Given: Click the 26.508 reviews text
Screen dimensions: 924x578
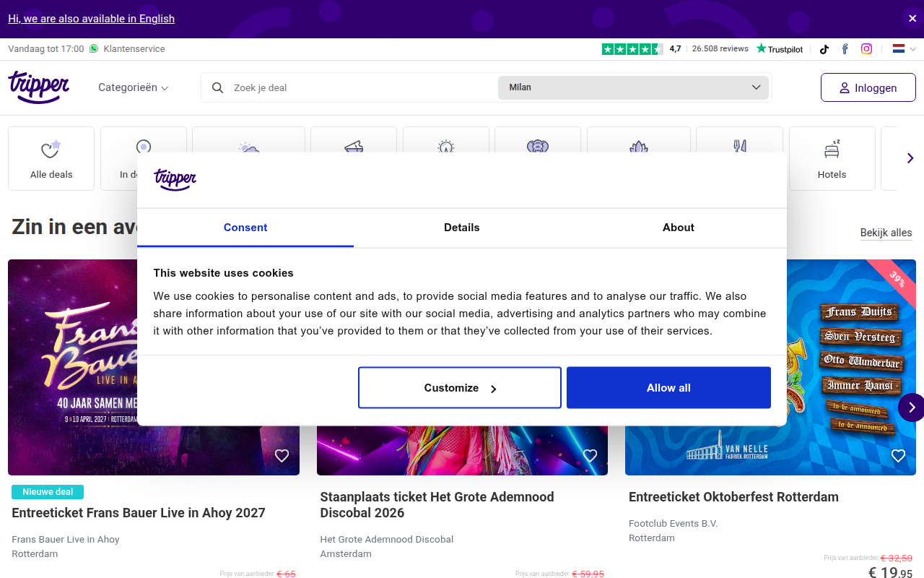Looking at the screenshot, I should tap(720, 49).
